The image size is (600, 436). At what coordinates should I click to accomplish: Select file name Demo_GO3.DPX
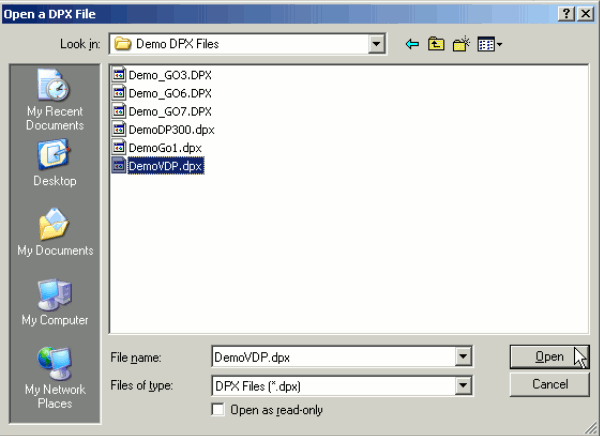[x=170, y=75]
